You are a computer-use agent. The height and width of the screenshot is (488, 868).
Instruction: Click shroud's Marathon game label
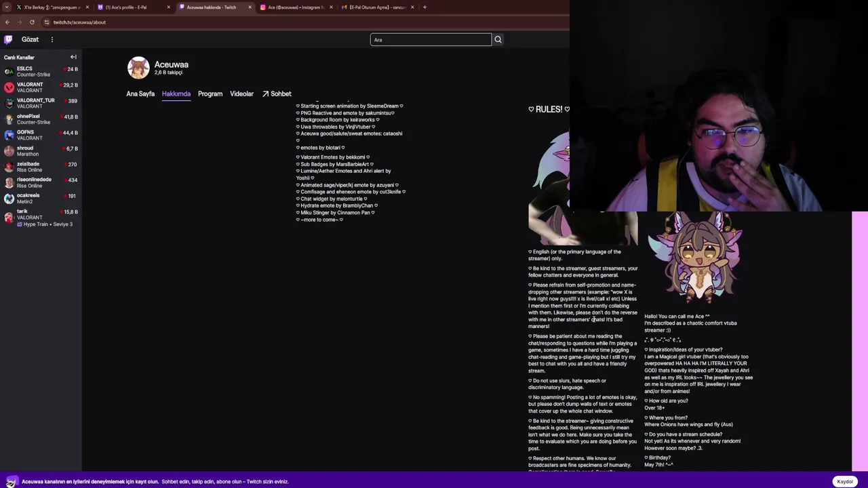pos(28,154)
